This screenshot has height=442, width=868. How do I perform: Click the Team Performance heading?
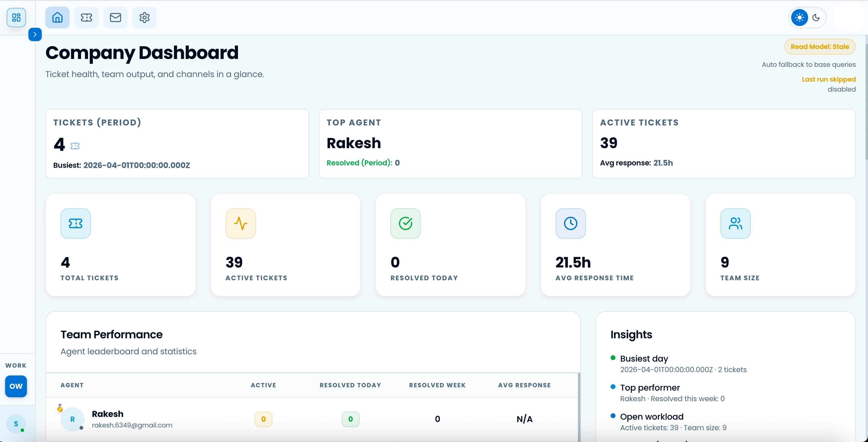coord(112,334)
